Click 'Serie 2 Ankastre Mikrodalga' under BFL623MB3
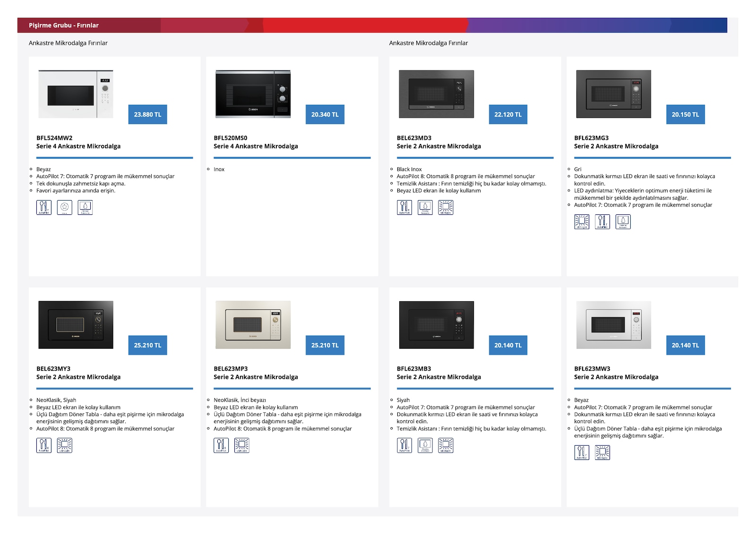Image resolution: width=756 pixels, height=534 pixels. pos(439,377)
